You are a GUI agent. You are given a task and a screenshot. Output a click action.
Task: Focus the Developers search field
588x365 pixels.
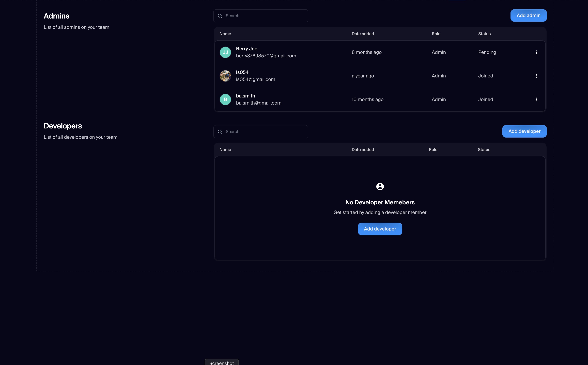(261, 131)
